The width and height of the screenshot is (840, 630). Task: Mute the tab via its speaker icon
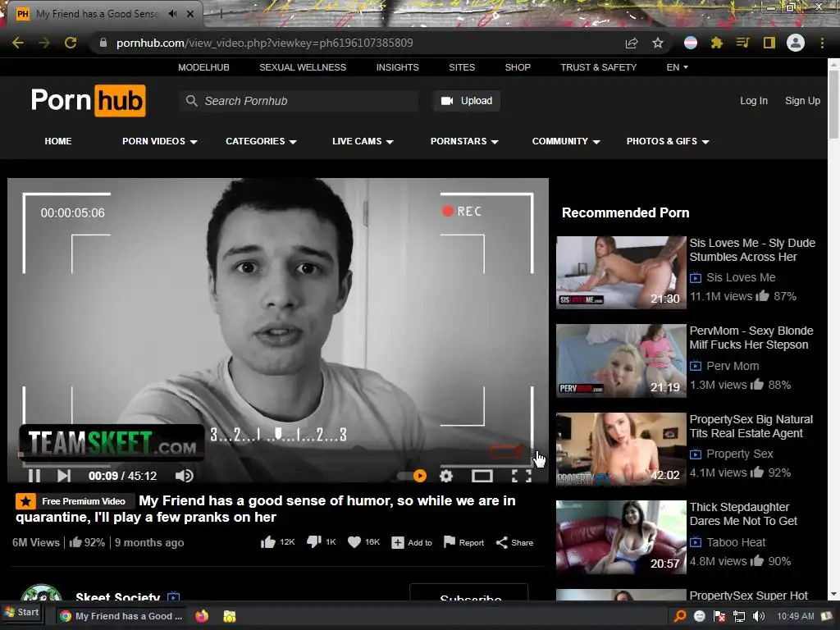172,14
